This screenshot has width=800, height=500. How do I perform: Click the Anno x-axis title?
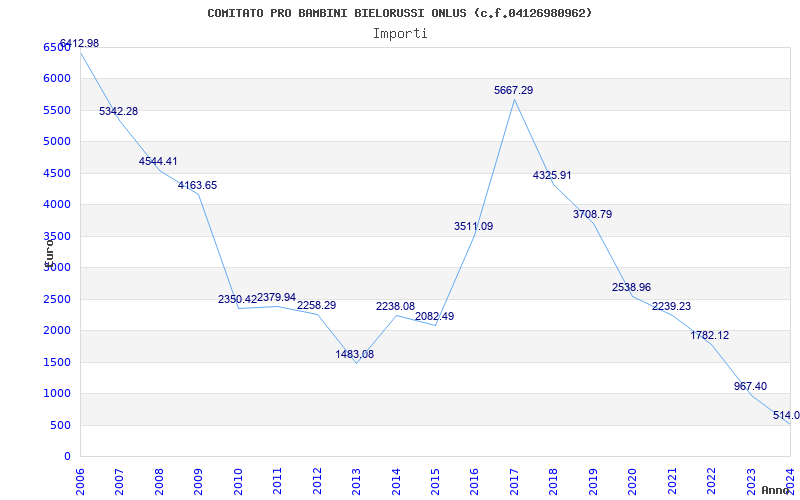tap(775, 490)
